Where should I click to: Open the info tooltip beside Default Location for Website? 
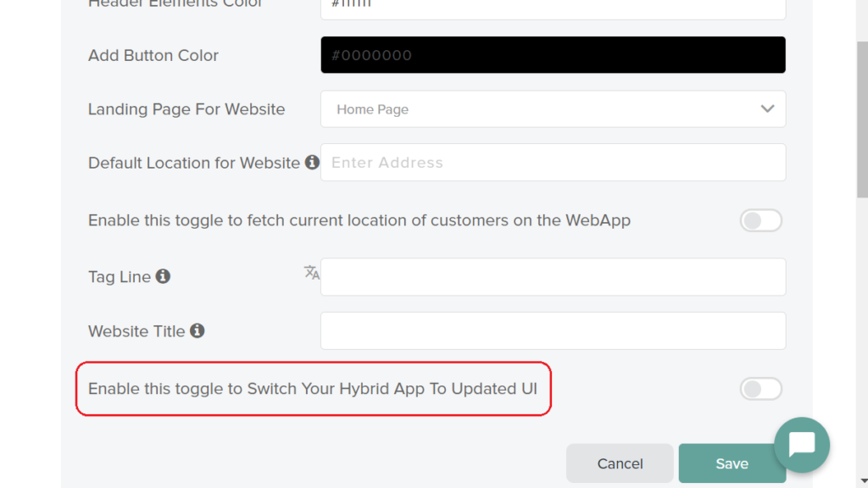tap(312, 162)
